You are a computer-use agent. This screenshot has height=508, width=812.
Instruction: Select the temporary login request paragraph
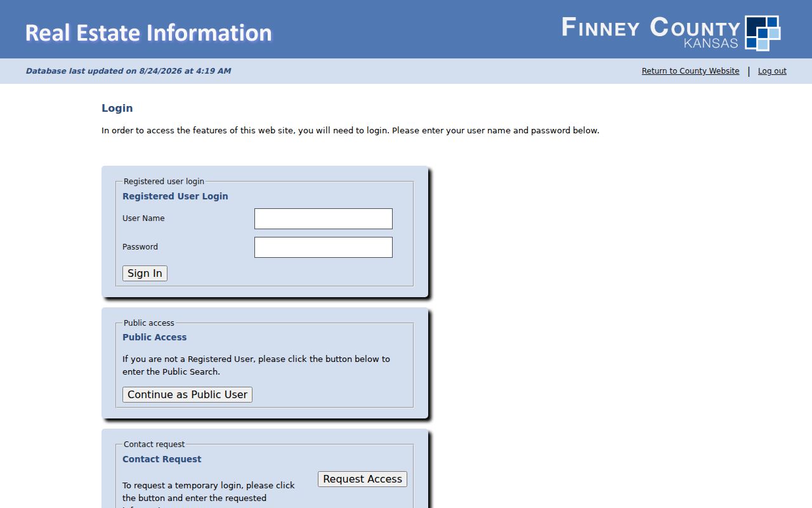tap(209, 495)
